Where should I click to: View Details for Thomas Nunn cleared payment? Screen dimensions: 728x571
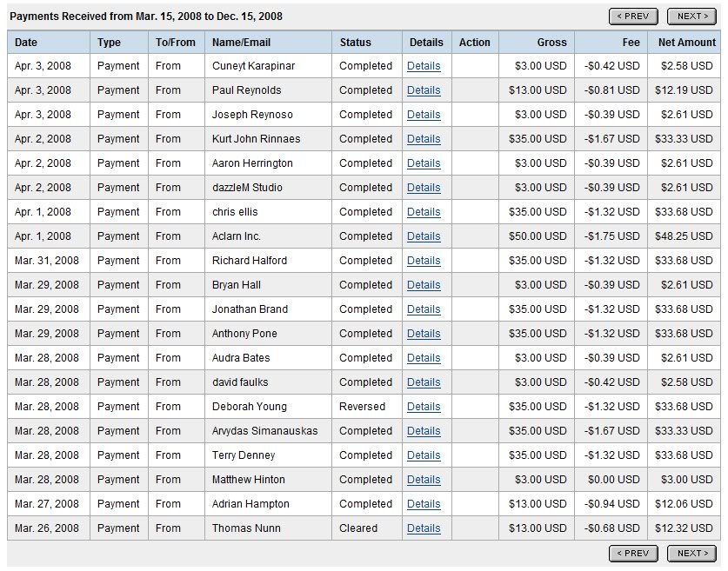(x=424, y=528)
